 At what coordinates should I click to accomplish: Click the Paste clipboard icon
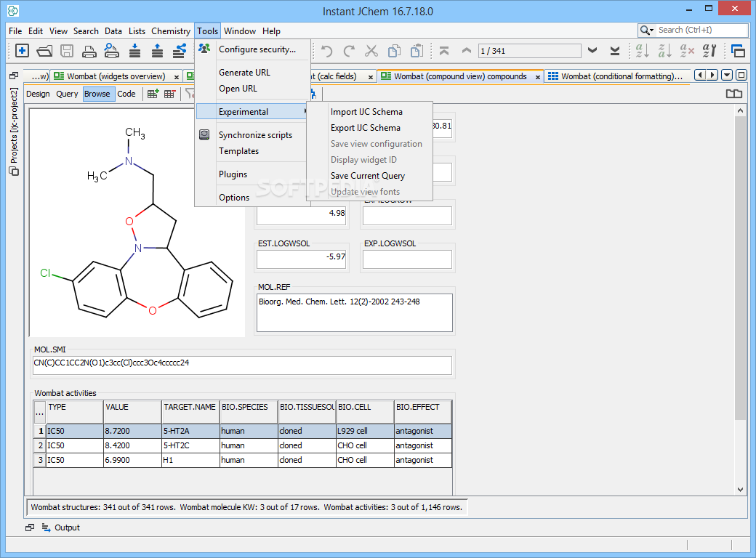click(417, 51)
